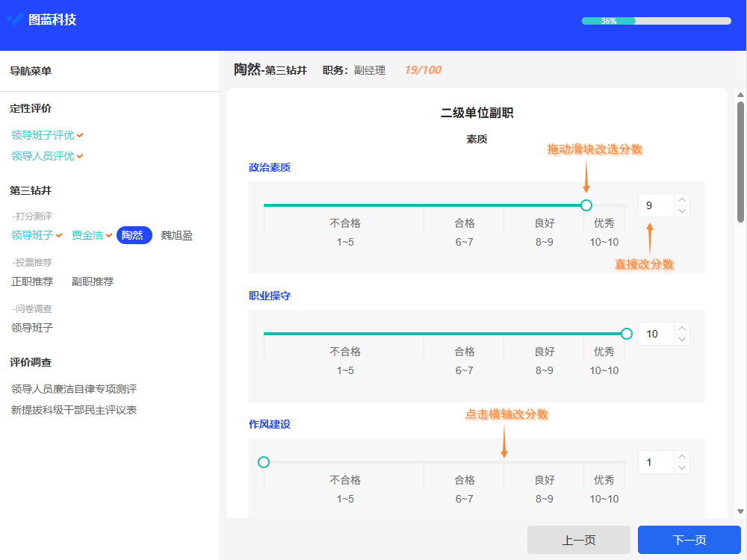747x560 pixels.
Task: Click the down arrow to decrease 职业操守 score
Action: click(x=681, y=339)
